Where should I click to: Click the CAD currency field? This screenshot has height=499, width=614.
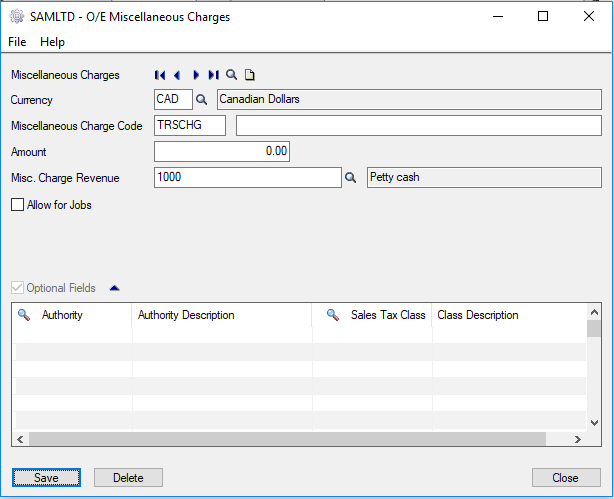click(x=173, y=99)
